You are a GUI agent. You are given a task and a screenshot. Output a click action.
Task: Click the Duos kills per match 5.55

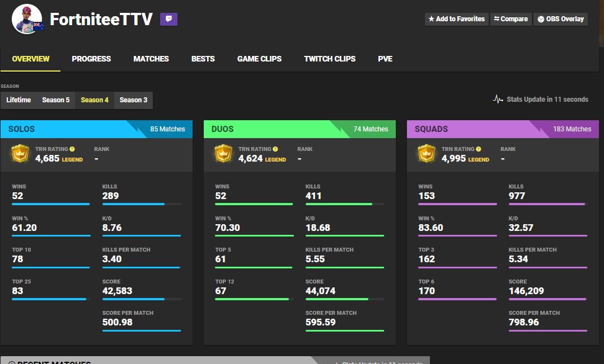pos(315,259)
